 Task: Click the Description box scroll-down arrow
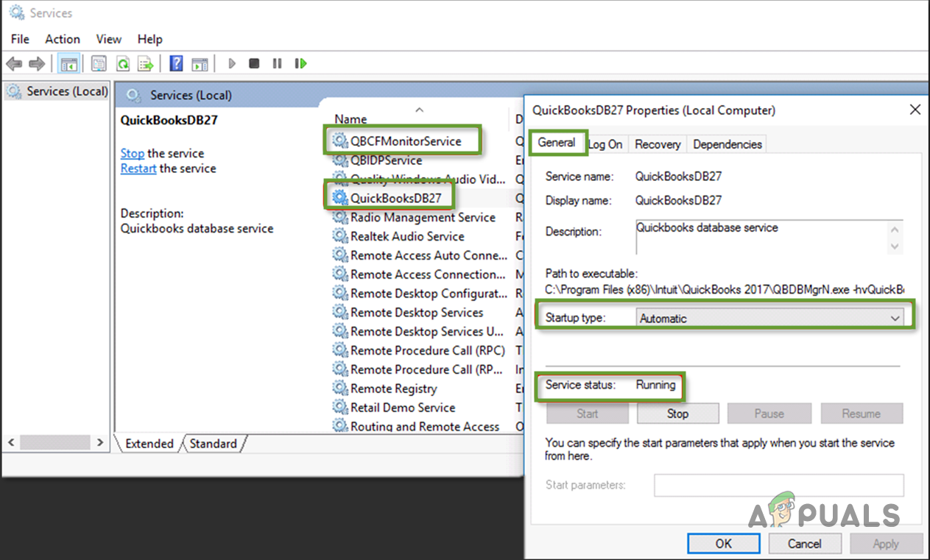pos(895,247)
